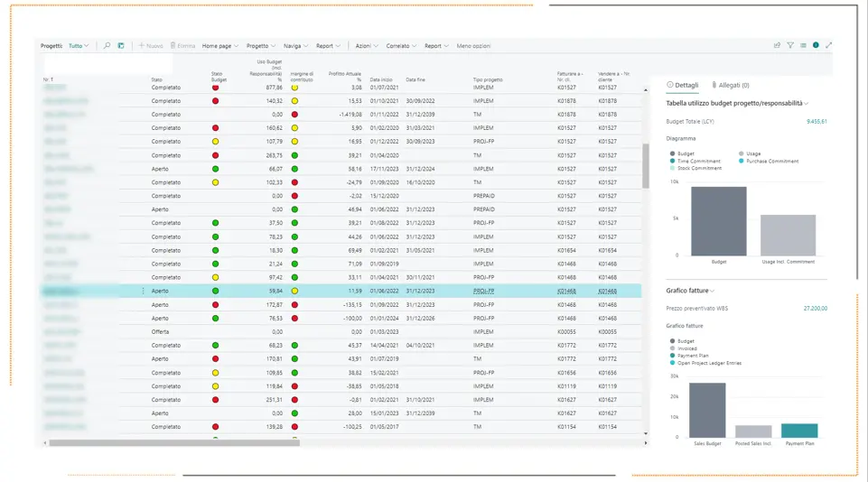Click the list layout view icon
The height and width of the screenshot is (482, 868).
[x=803, y=45]
